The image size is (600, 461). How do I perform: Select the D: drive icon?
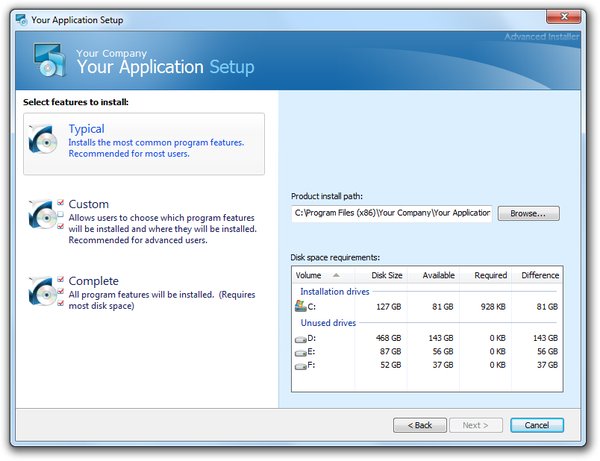[301, 339]
